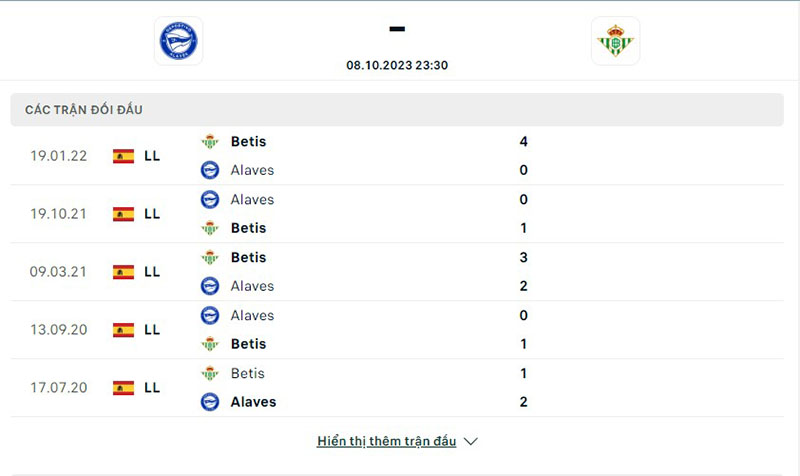Click the Alaves logo in the 17.07.20 match
800x476 pixels.
pyautogui.click(x=210, y=402)
